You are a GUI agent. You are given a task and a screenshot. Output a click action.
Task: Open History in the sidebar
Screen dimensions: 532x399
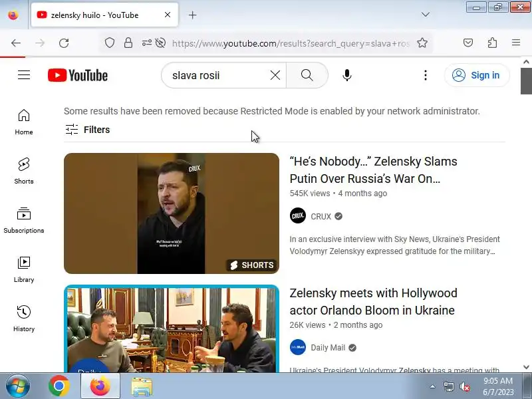coord(24,319)
